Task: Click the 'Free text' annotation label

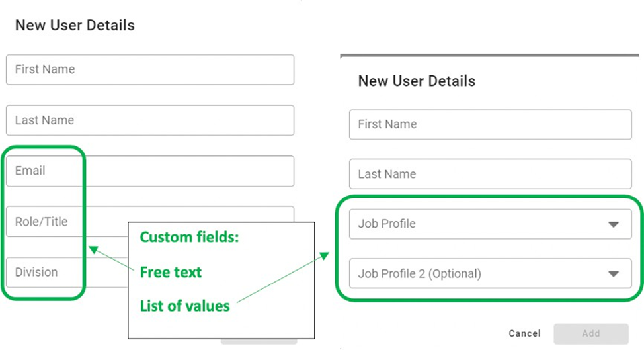Action: point(171,272)
